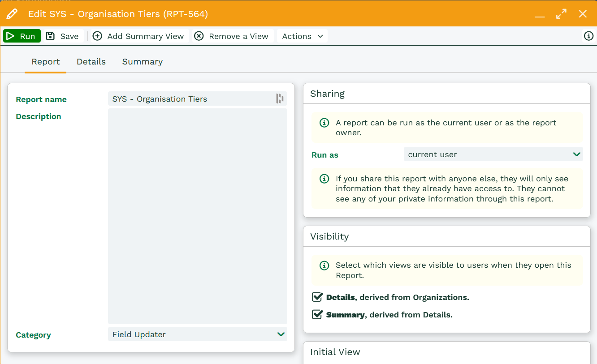Click the Save floppy disk icon
The image size is (597, 364).
[51, 36]
